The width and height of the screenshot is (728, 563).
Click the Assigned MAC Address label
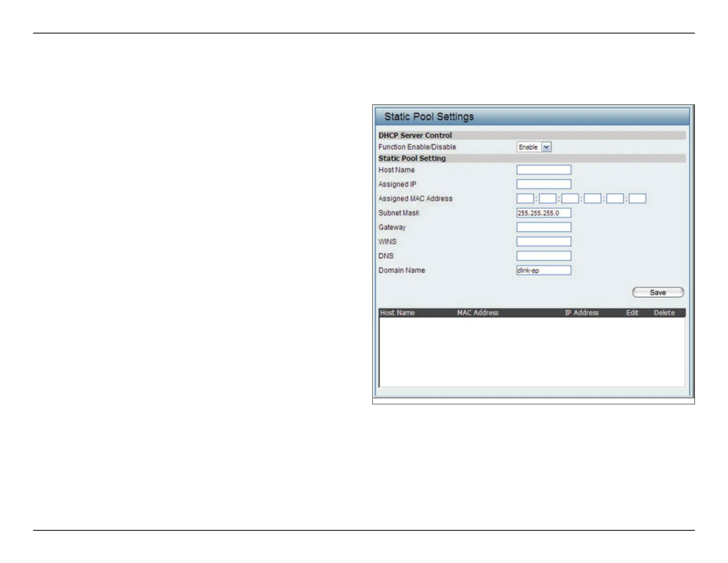pyautogui.click(x=415, y=199)
